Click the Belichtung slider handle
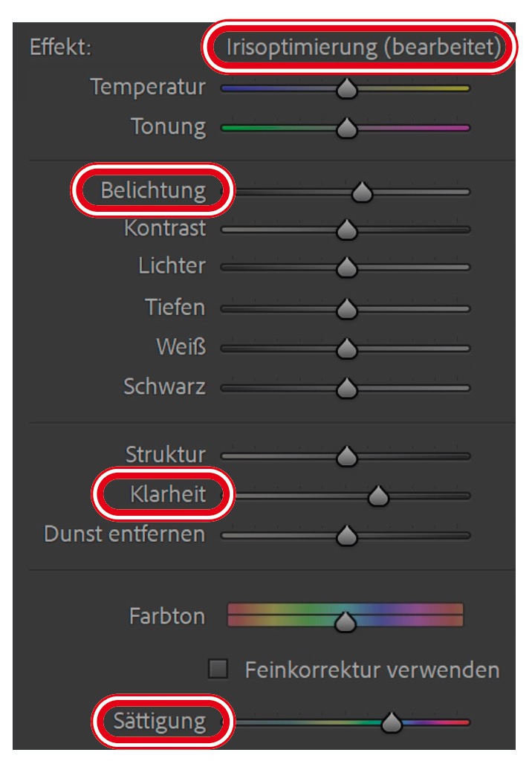The width and height of the screenshot is (532, 761). 362,193
